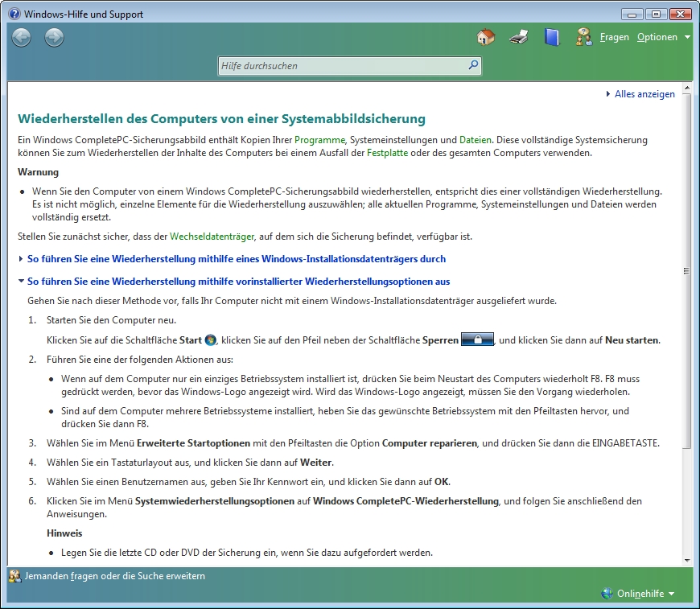Open the Wechseldatenträger glossary link
This screenshot has width=700, height=609.
212,237
